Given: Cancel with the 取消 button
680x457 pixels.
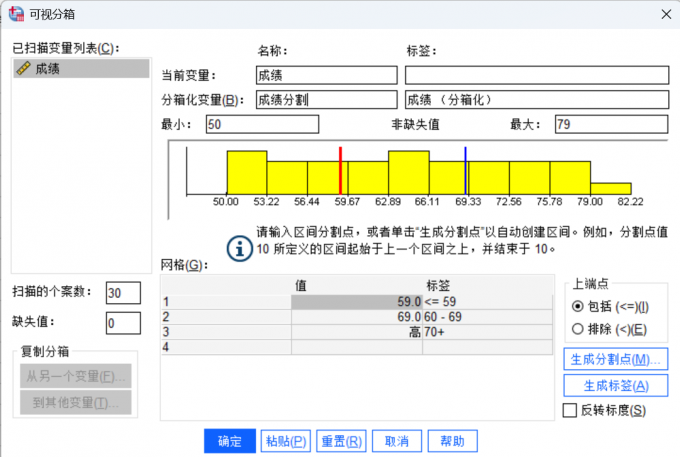Looking at the screenshot, I should tap(397, 441).
